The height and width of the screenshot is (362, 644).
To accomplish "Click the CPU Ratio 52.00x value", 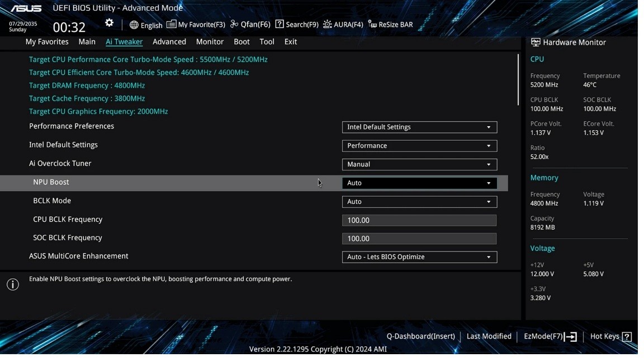I will point(539,157).
